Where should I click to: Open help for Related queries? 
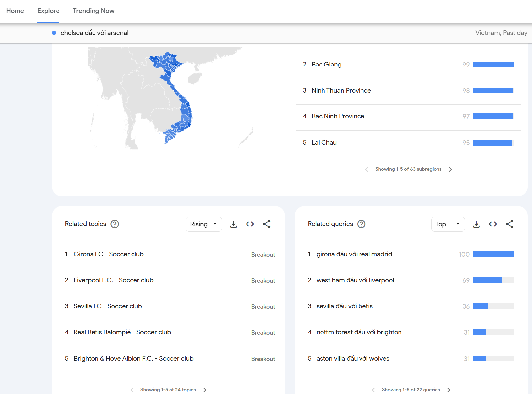361,224
